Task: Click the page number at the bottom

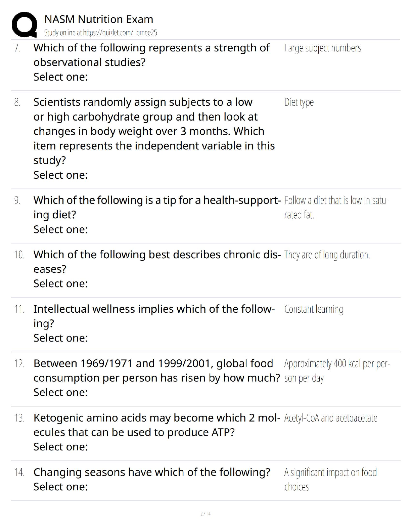Action: point(205,514)
